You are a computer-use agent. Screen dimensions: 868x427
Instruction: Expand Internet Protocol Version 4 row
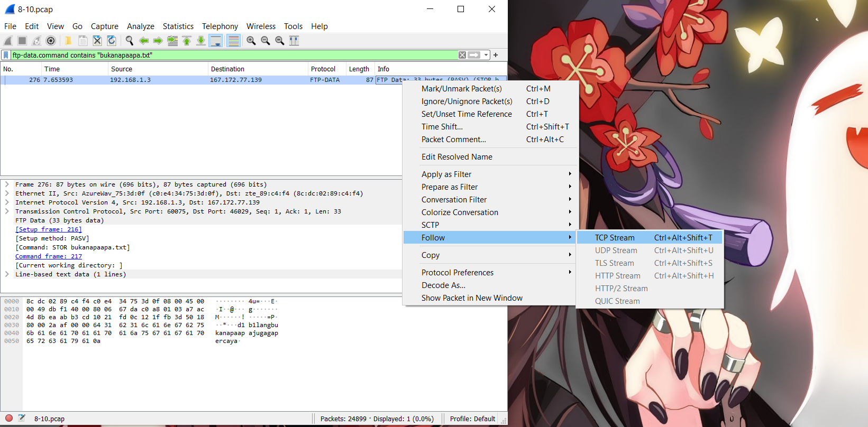click(7, 202)
